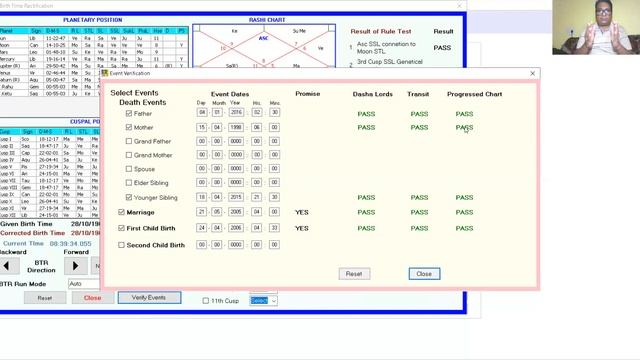
Task: Toggle the First Child Birth checkbox
Action: [121, 228]
